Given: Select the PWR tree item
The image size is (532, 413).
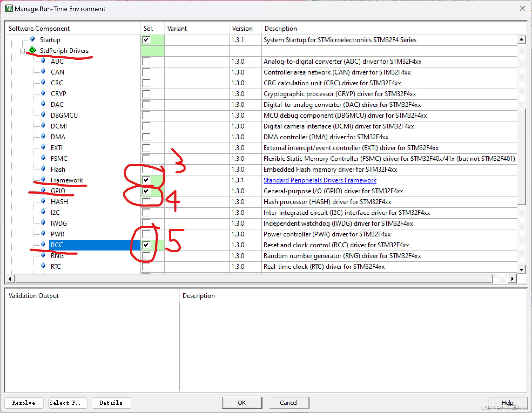Looking at the screenshot, I should (58, 234).
